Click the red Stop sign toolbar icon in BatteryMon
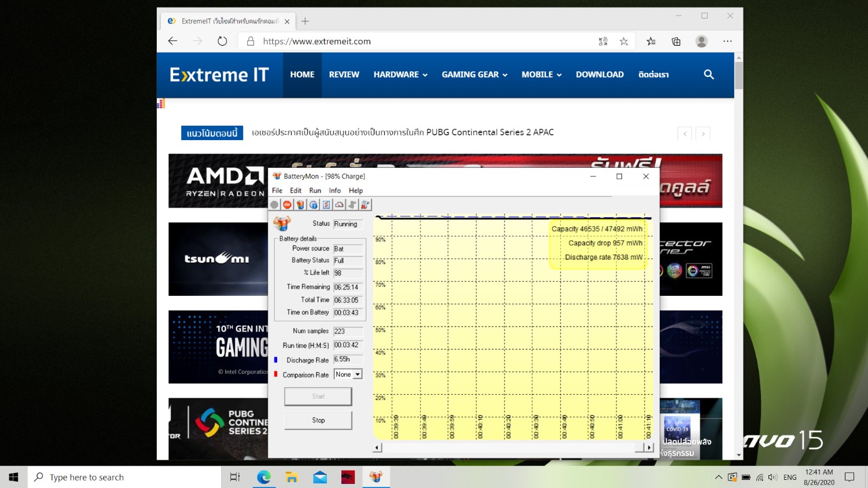 pos(288,204)
